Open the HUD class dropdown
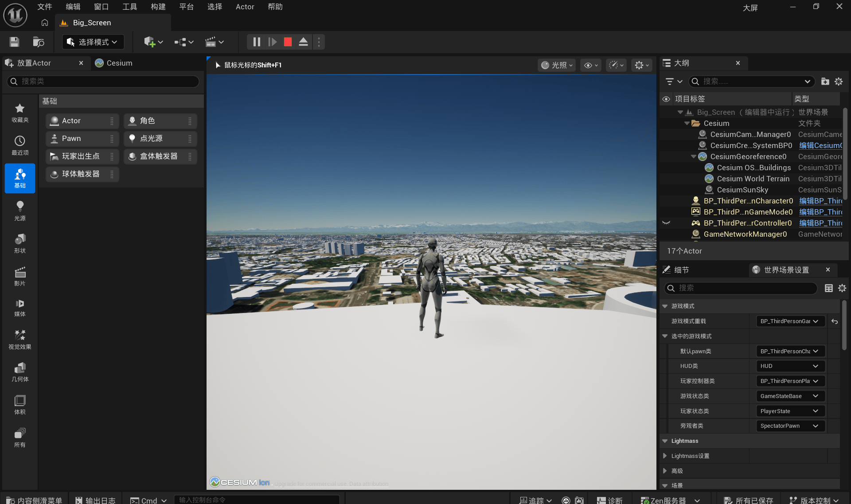 point(789,366)
